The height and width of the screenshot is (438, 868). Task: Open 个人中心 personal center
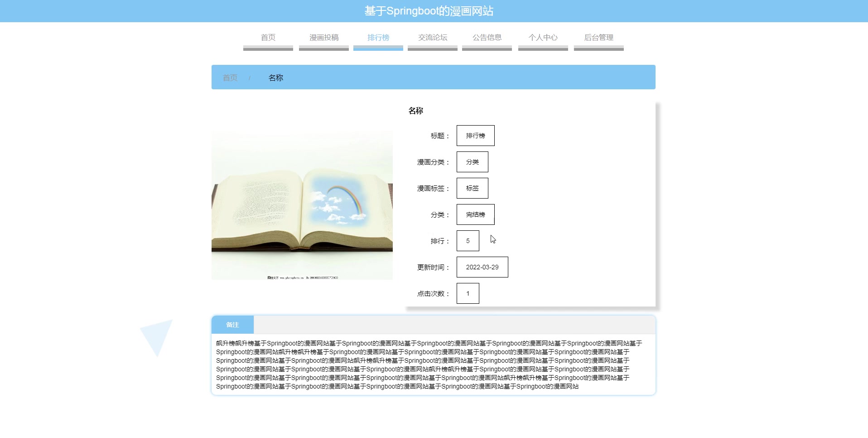click(x=543, y=38)
